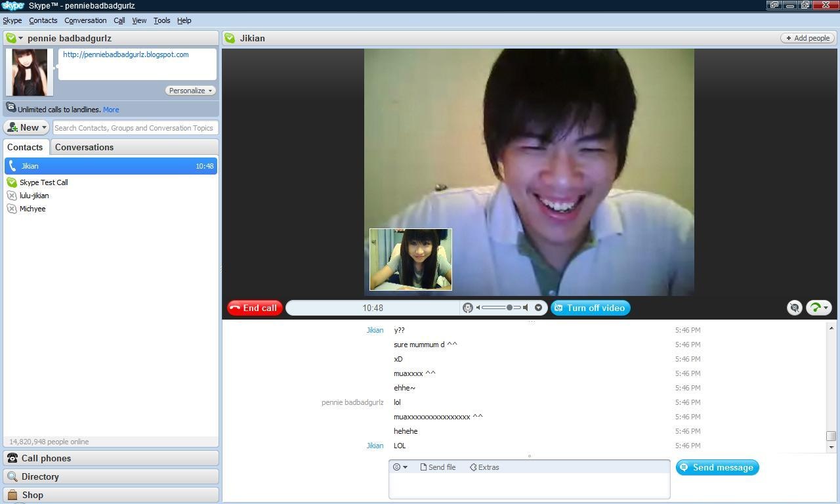Open the Contacts menu in the menu bar
Viewport: 840px width, 504px height.
pyautogui.click(x=43, y=20)
